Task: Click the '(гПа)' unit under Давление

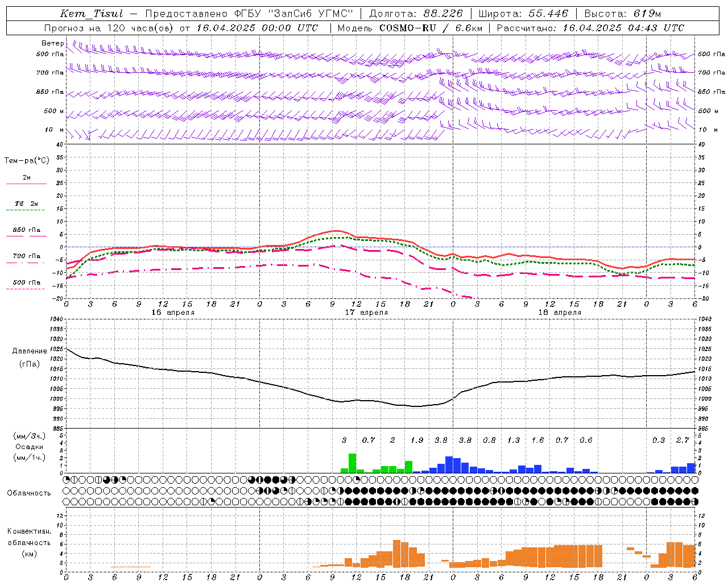Action: tap(30, 364)
